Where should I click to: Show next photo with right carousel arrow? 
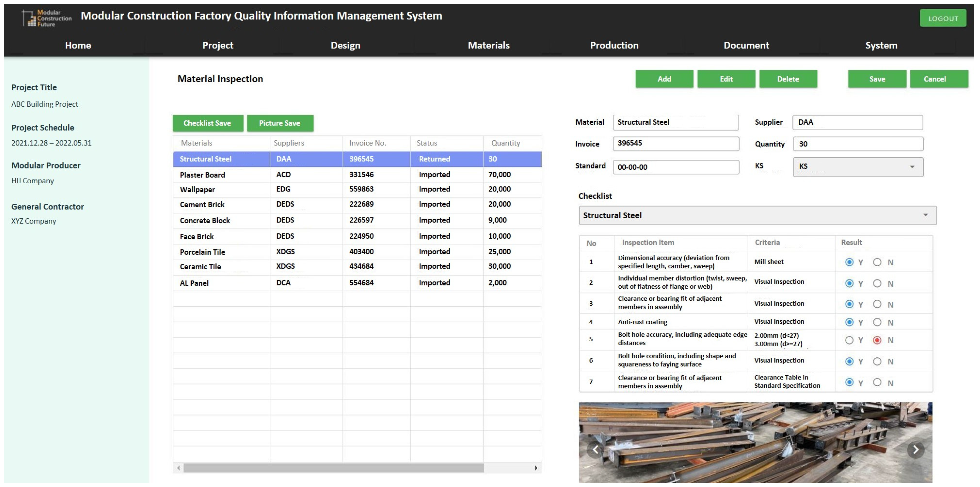coord(915,449)
